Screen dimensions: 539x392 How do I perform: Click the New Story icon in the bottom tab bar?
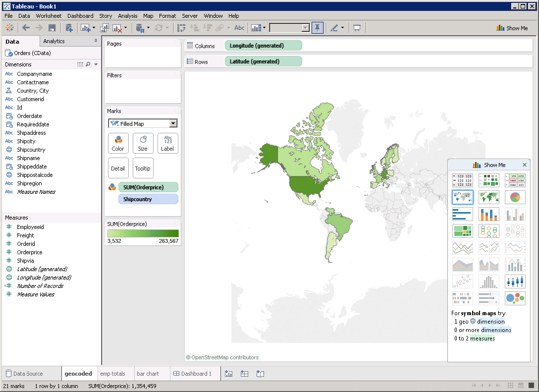pos(260,374)
